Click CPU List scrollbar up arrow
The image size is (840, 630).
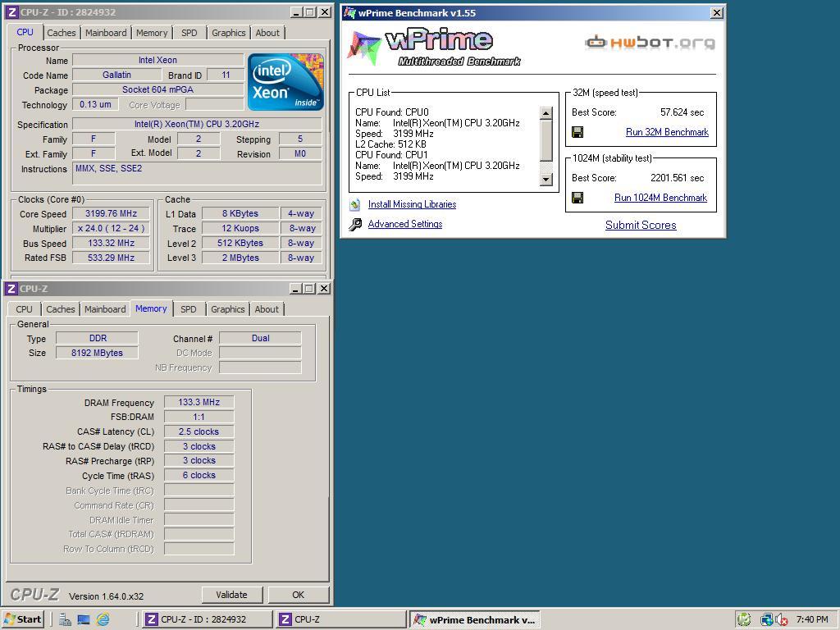[546, 113]
